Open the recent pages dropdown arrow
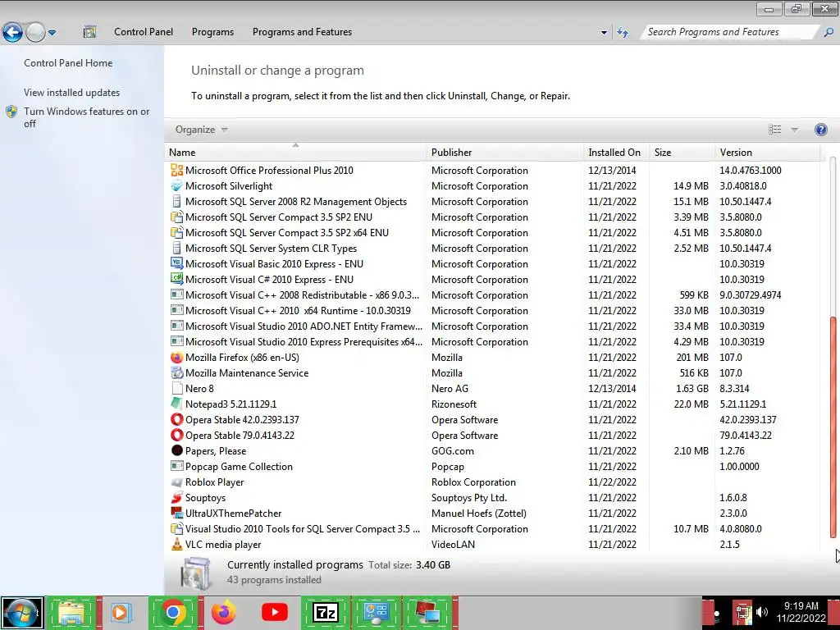840x630 pixels. click(52, 33)
